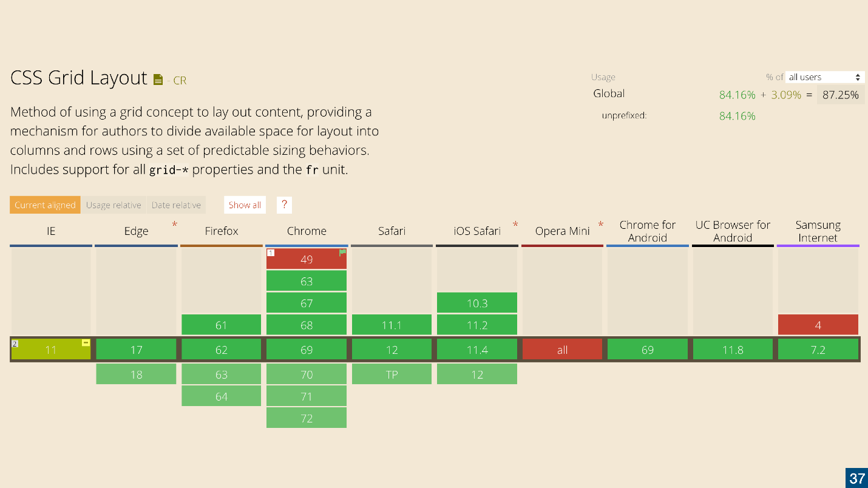
Task: Select the Opera Mini all cell
Action: (562, 349)
